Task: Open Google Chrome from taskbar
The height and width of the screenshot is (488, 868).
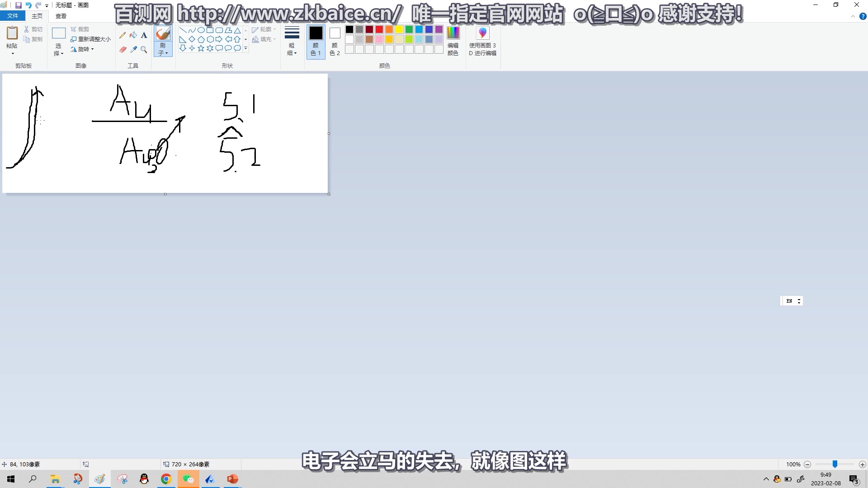Action: (166, 479)
